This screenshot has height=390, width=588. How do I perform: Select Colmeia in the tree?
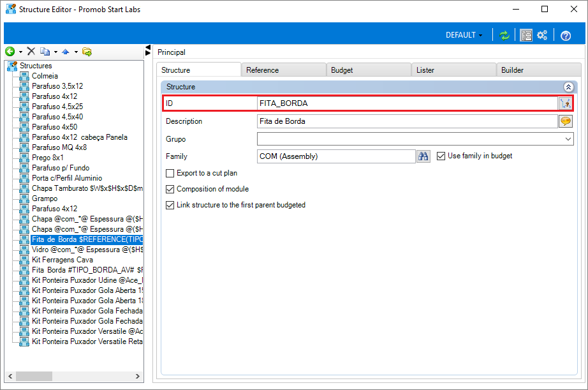click(45, 76)
